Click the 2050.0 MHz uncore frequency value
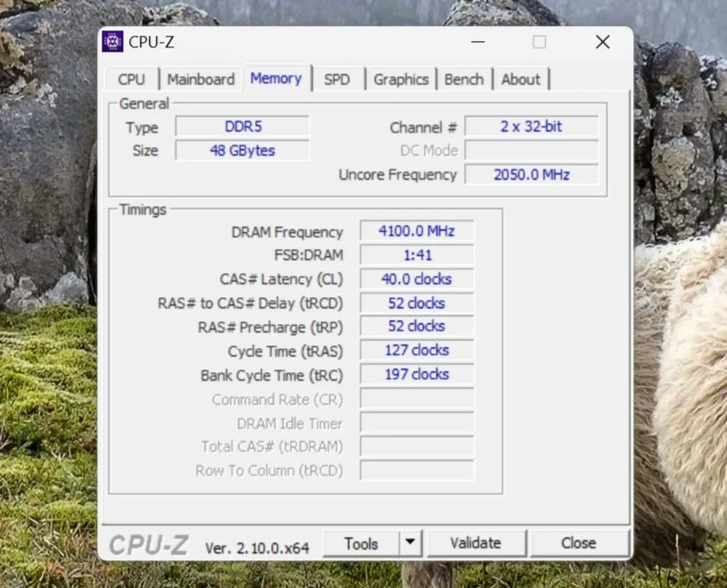This screenshot has width=727, height=588. [532, 175]
